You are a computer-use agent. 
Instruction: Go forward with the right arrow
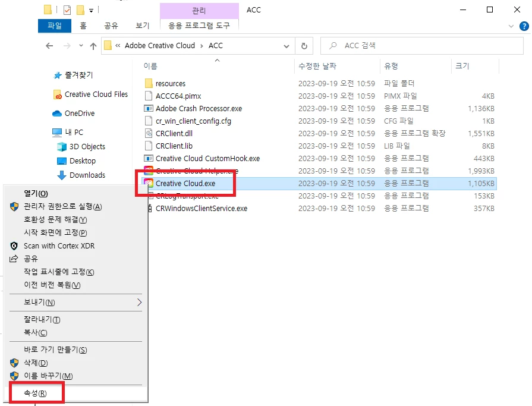point(67,46)
